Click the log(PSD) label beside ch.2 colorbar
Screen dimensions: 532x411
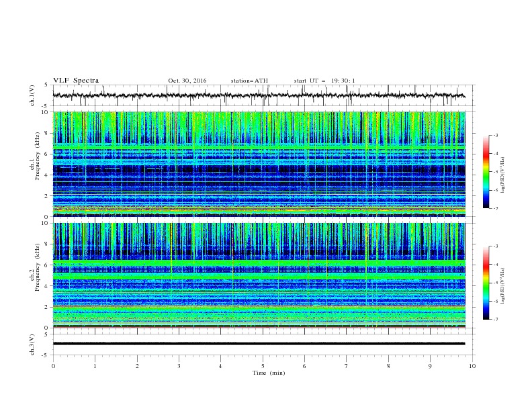click(502, 286)
